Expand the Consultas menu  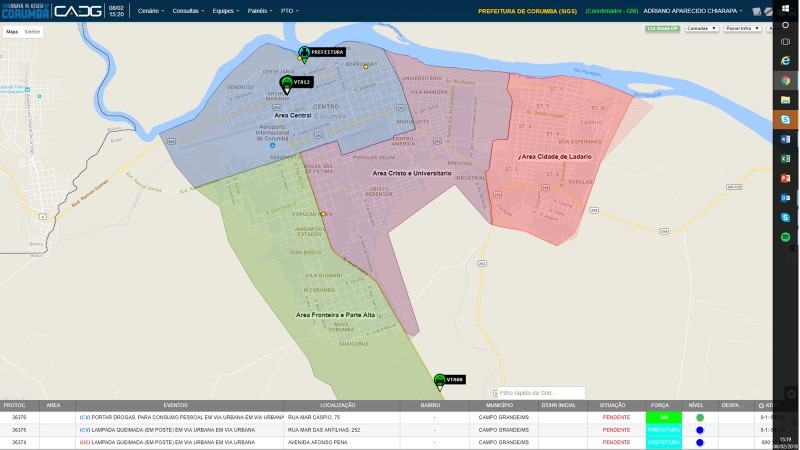coord(188,11)
